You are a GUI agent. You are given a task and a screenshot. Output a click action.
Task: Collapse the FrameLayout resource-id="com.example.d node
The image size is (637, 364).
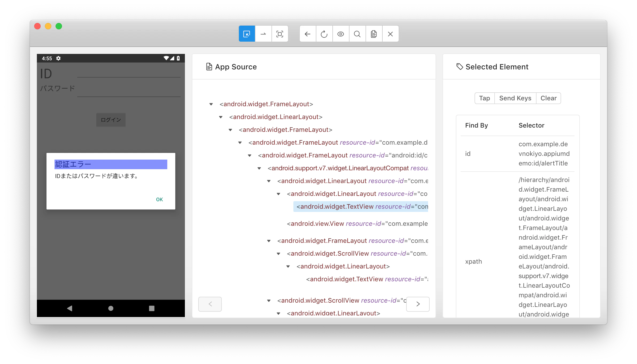pyautogui.click(x=240, y=143)
